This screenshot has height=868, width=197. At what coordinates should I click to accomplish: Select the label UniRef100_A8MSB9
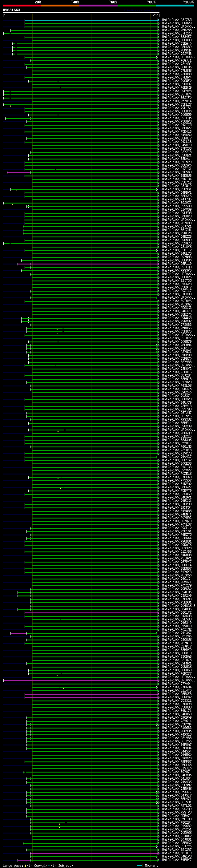pos(177,47)
